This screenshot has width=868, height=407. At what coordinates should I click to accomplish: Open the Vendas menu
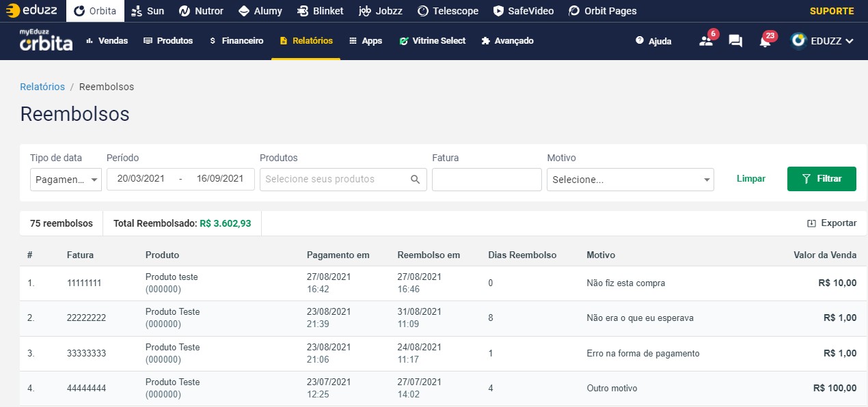click(107, 41)
